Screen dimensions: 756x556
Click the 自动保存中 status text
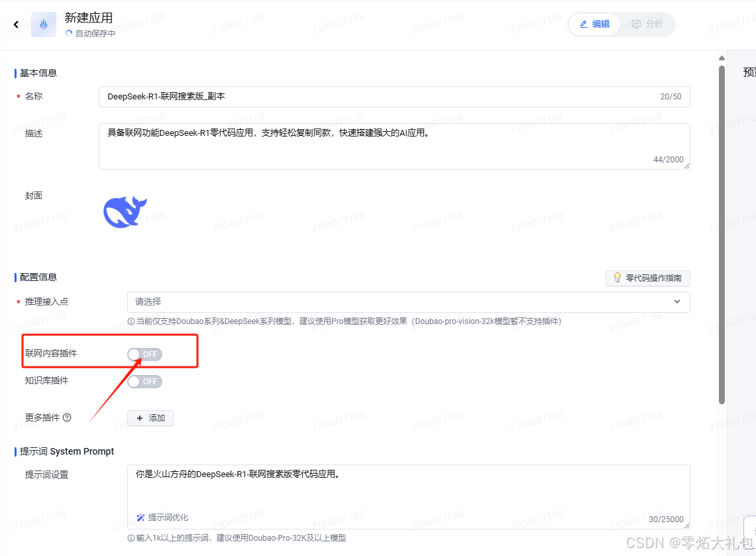tap(95, 33)
